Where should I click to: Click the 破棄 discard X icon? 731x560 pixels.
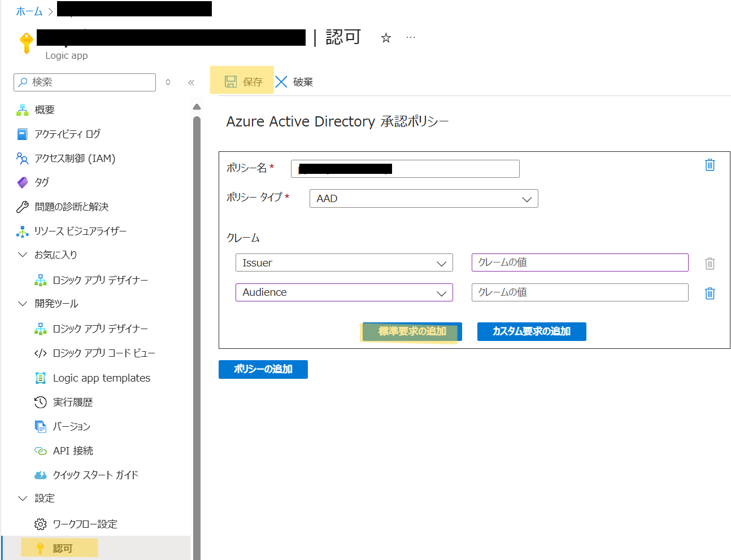point(281,82)
